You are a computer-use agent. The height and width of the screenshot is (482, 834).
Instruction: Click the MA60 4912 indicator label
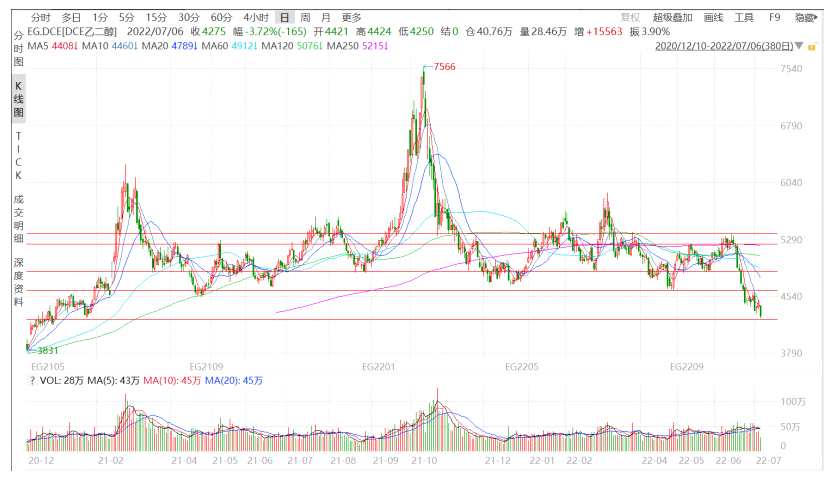230,46
